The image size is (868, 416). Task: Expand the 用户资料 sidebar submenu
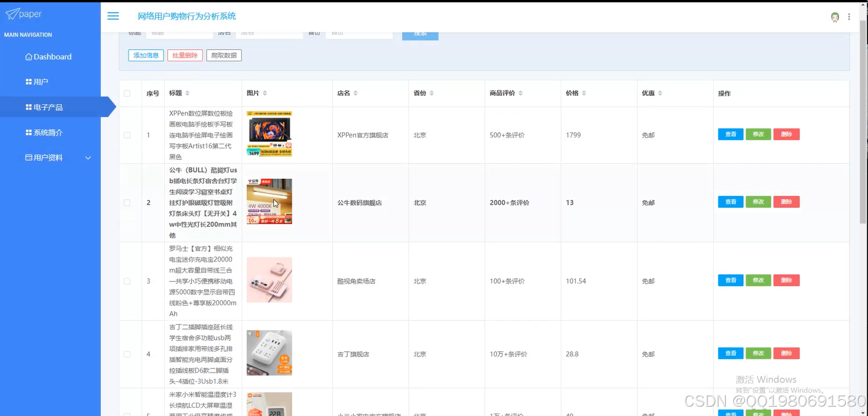(x=88, y=157)
